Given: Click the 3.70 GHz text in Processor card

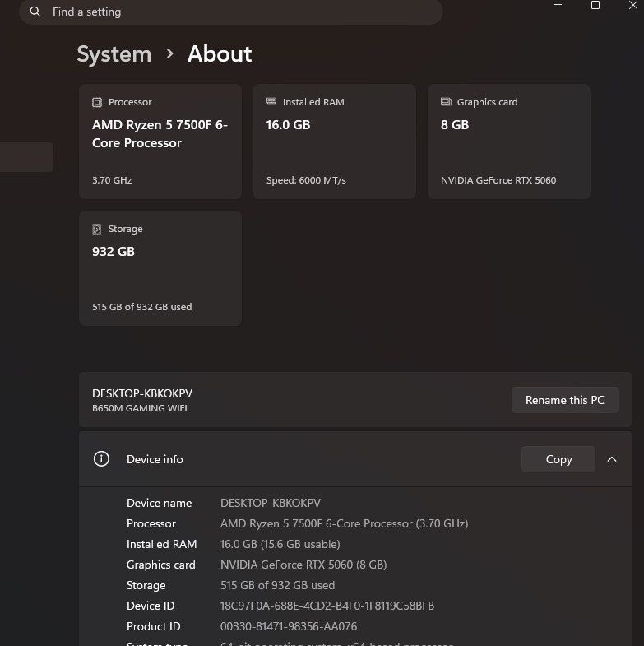Looking at the screenshot, I should click(112, 180).
